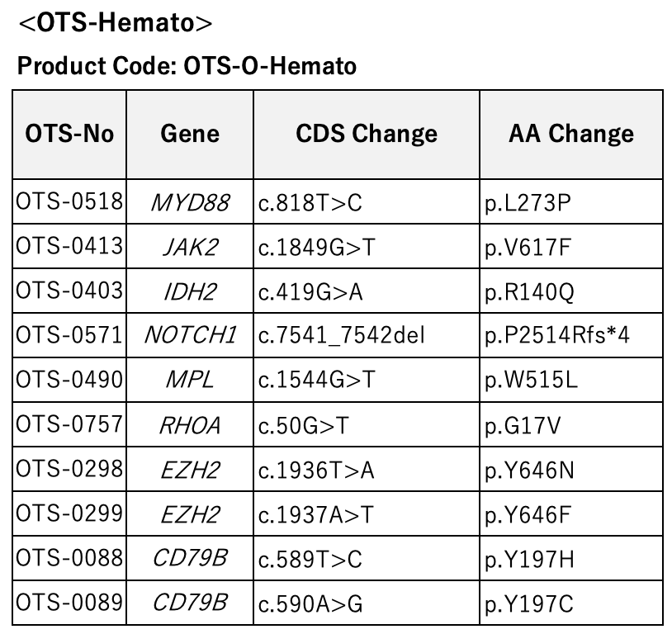The width and height of the screenshot is (672, 634).
Task: Click the p.Y646F cell
Action: click(571, 513)
